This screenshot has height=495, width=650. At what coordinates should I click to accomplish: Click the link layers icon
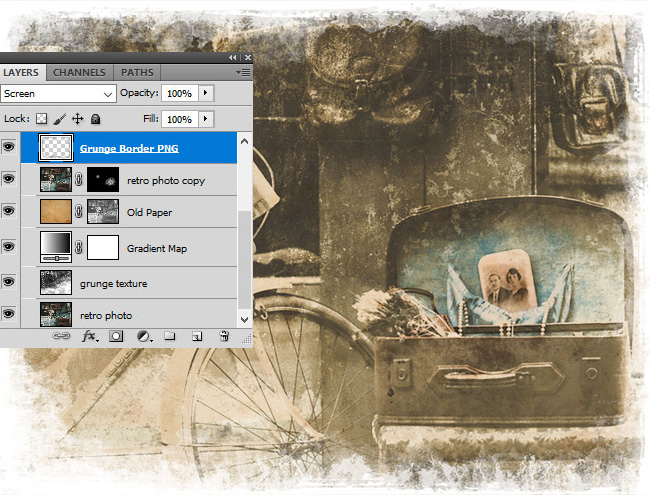click(62, 337)
